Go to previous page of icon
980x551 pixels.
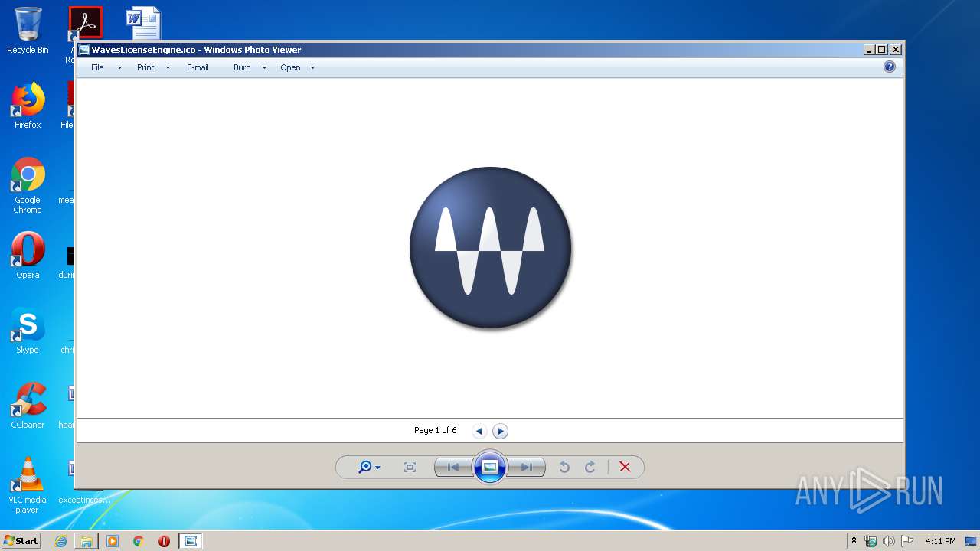tap(479, 431)
